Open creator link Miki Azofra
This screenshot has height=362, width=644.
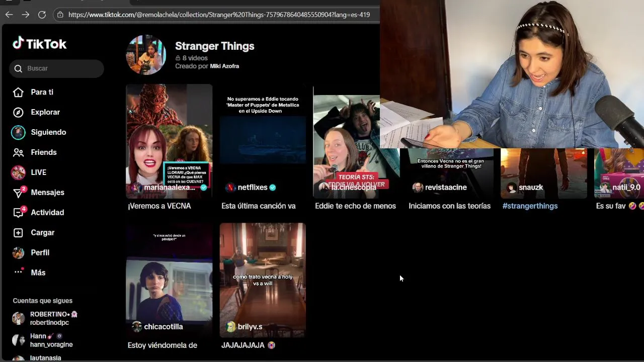[224, 66]
